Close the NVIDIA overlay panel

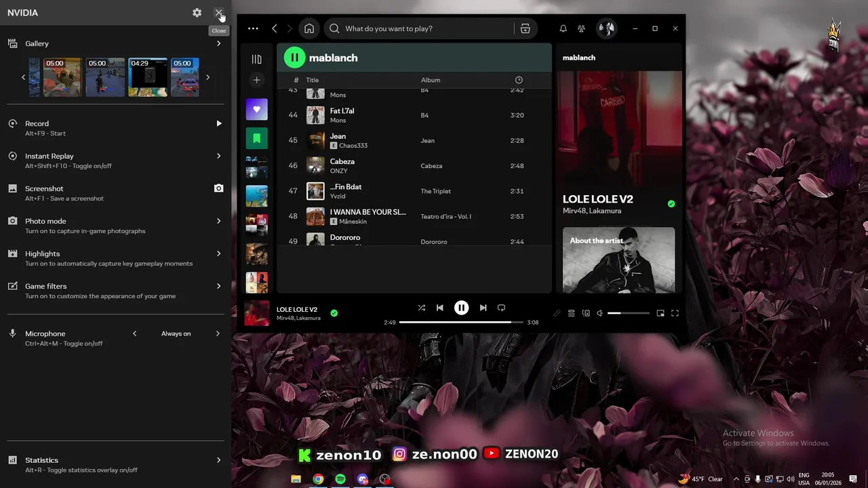click(218, 13)
